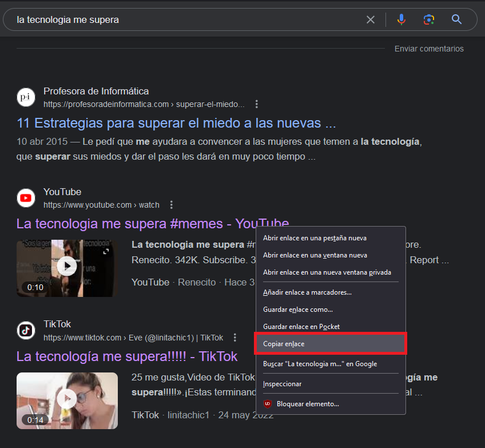Click the 0:14 duration badge
This screenshot has width=485, height=448.
[x=35, y=420]
